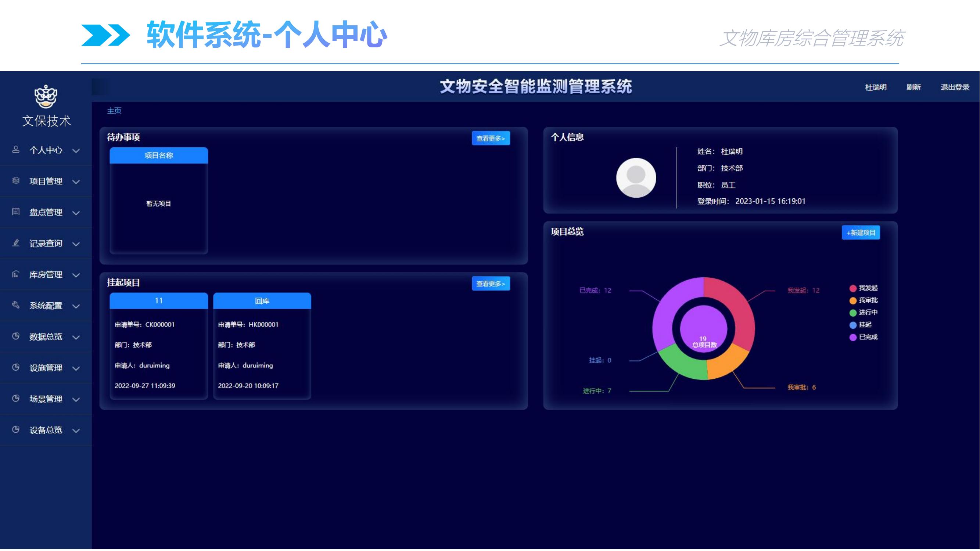
Task: Click 查看更多 in the 待办事项 panel
Action: click(491, 138)
